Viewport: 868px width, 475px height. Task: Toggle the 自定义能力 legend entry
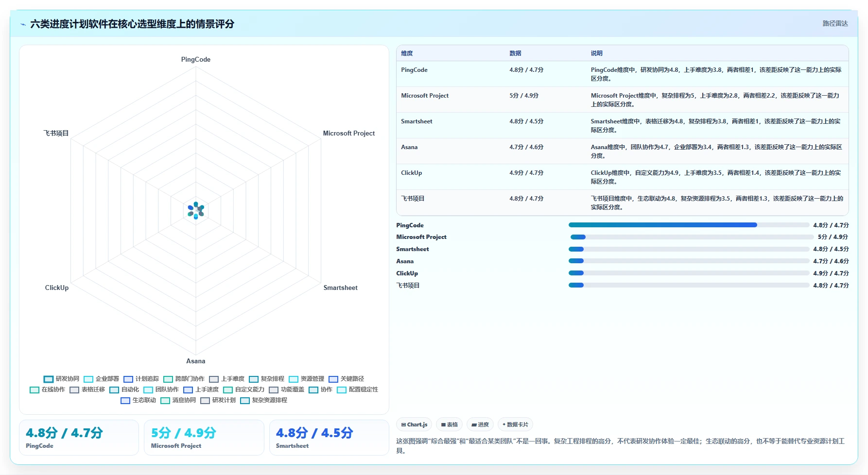(243, 390)
